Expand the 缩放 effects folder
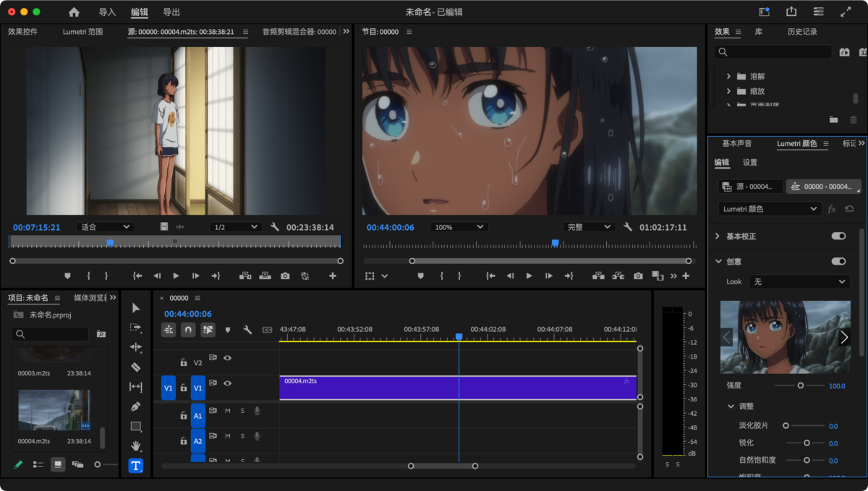The image size is (868, 491). pyautogui.click(x=728, y=91)
